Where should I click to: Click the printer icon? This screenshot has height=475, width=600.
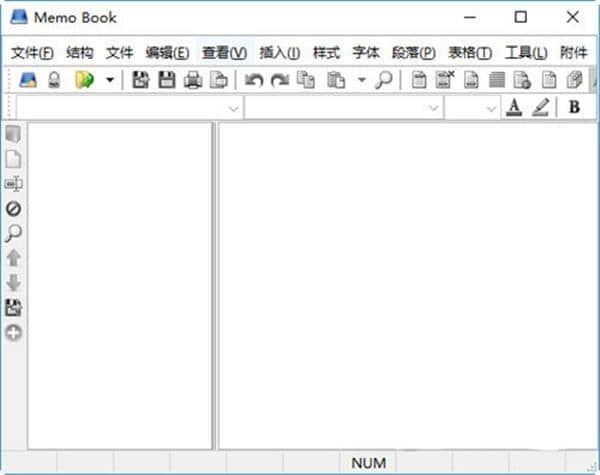[193, 80]
